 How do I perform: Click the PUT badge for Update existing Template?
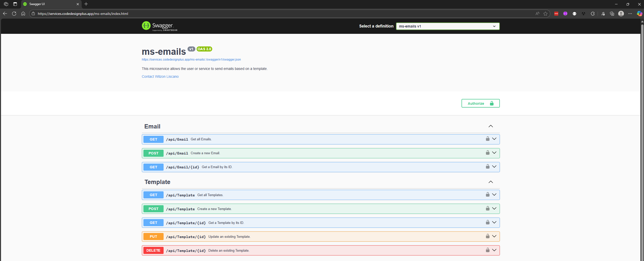153,237
